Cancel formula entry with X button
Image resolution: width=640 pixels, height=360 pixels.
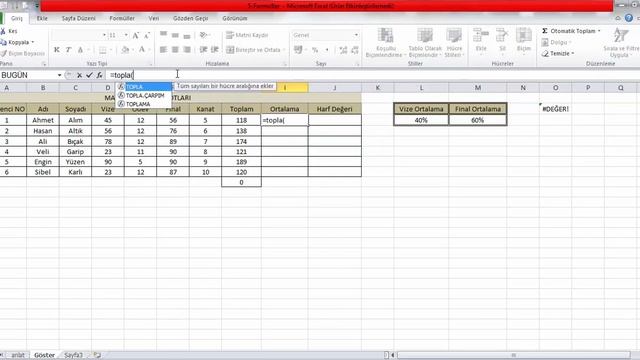coord(80,75)
